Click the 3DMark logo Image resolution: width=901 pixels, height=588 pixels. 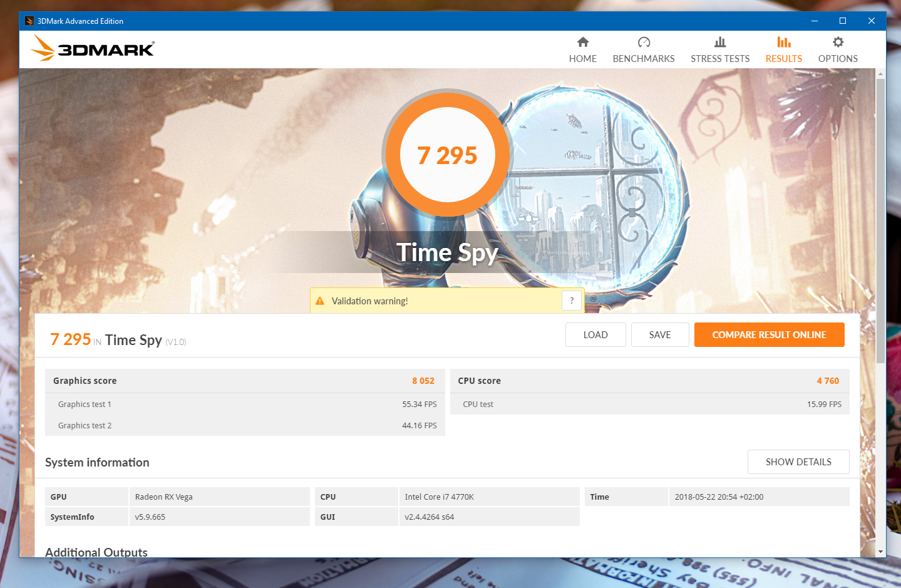pyautogui.click(x=93, y=48)
